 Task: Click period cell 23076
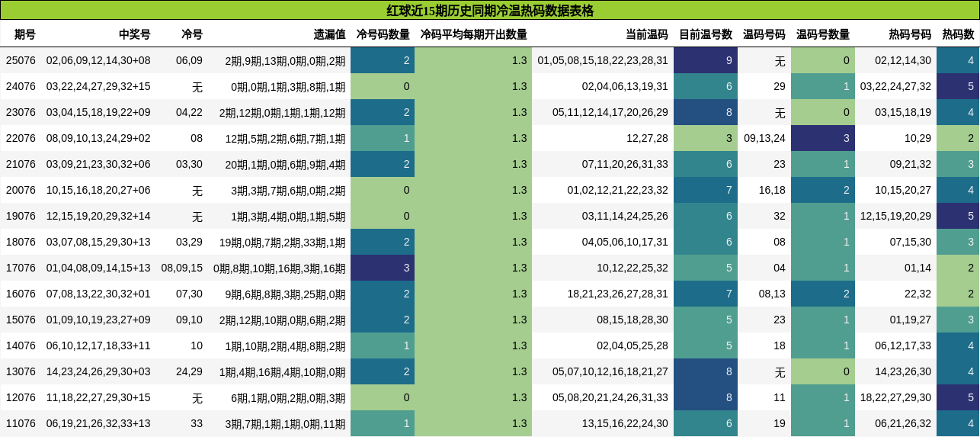click(x=21, y=112)
